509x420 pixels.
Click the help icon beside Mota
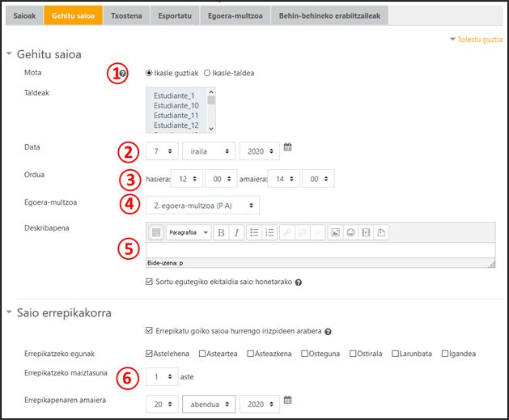point(123,74)
